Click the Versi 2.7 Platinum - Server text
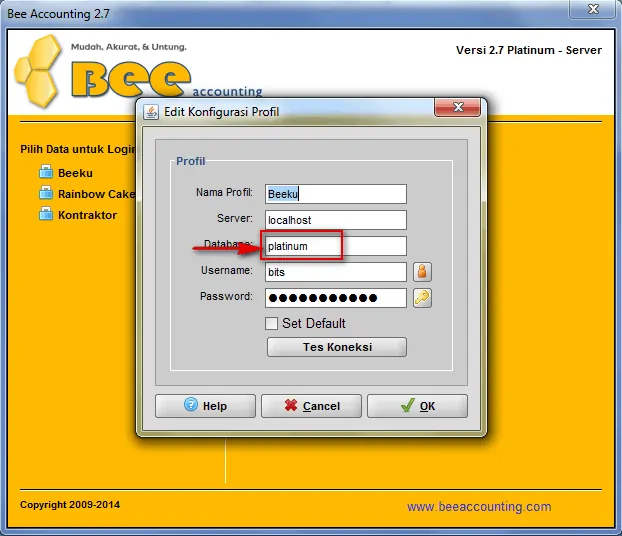 pos(529,50)
